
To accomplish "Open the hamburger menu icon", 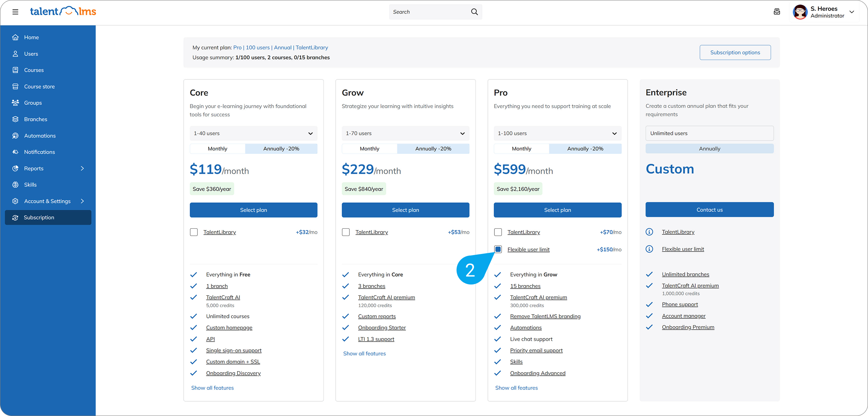I will tap(15, 12).
